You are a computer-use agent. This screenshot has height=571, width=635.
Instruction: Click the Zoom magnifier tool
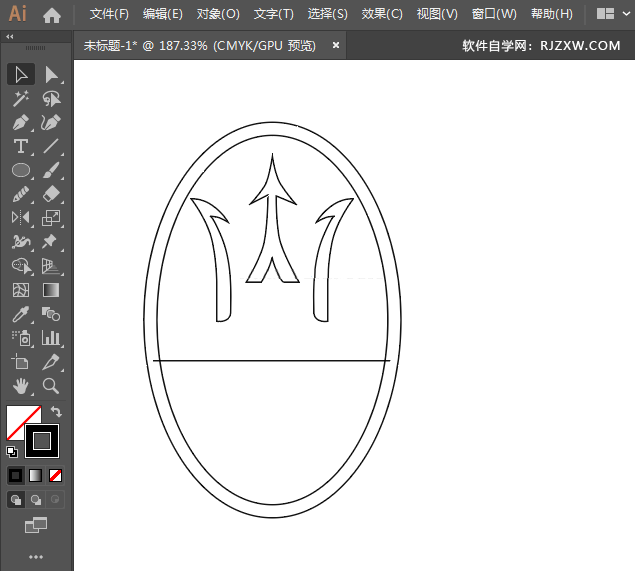[x=51, y=386]
